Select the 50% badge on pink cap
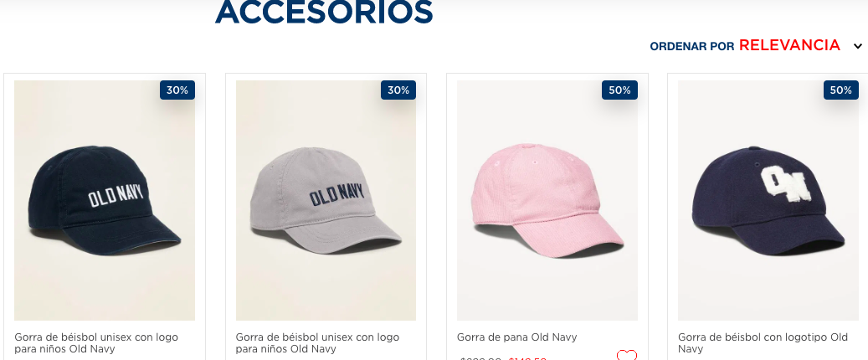The width and height of the screenshot is (868, 360). tap(619, 90)
